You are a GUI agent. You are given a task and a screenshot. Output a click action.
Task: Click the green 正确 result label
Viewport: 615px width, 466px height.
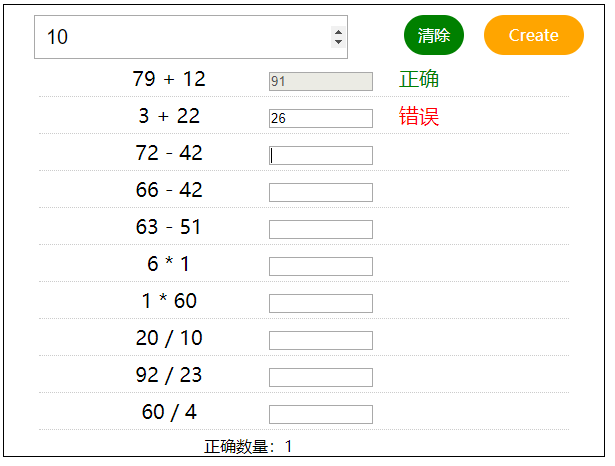coord(419,80)
